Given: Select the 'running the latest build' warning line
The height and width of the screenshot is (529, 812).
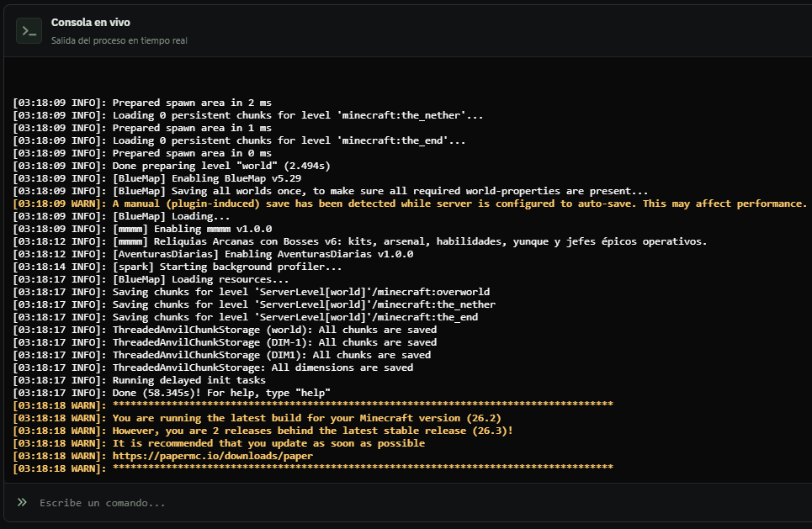Looking at the screenshot, I should coord(257,418).
